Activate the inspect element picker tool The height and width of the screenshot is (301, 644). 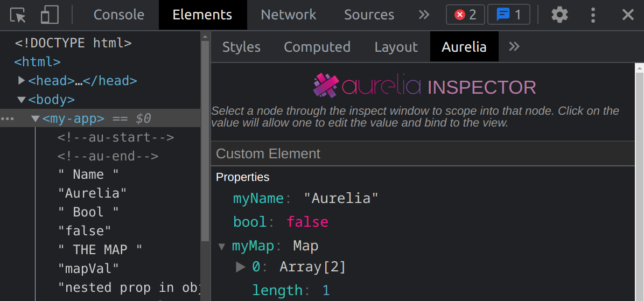18,15
